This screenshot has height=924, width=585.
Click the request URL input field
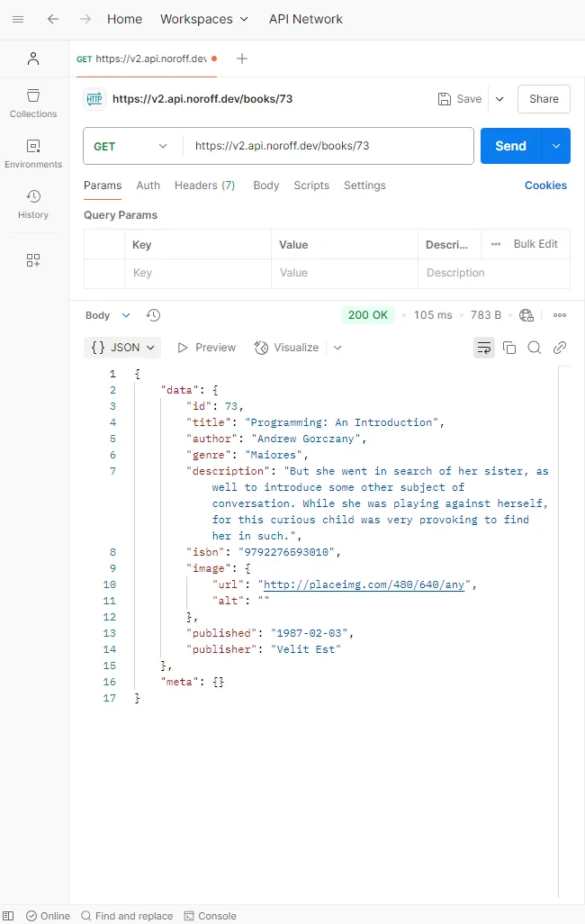click(x=328, y=146)
